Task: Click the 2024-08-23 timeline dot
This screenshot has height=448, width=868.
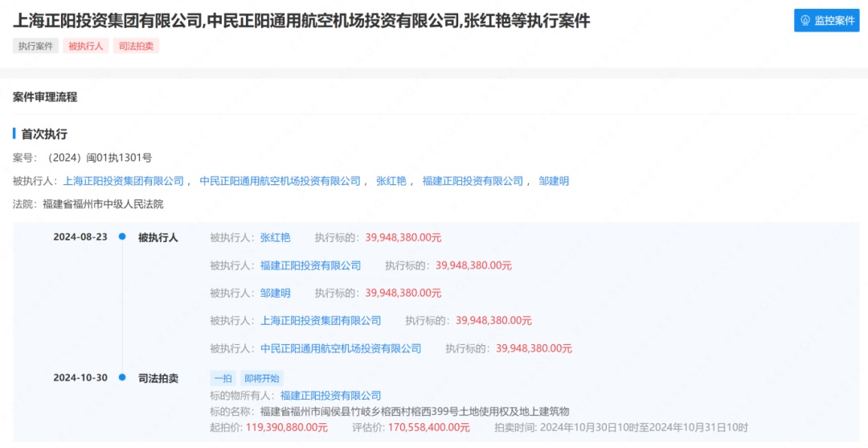Action: click(x=122, y=237)
